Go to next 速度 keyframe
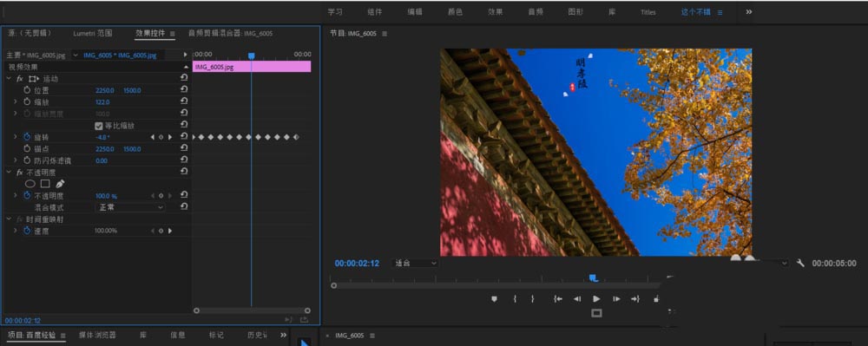 [x=170, y=231]
